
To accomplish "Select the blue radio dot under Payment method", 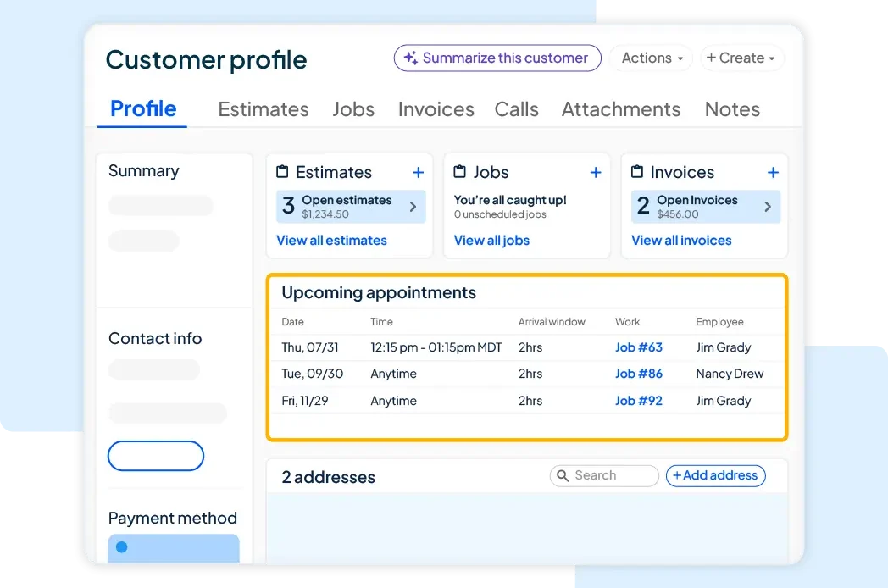I will tap(121, 546).
